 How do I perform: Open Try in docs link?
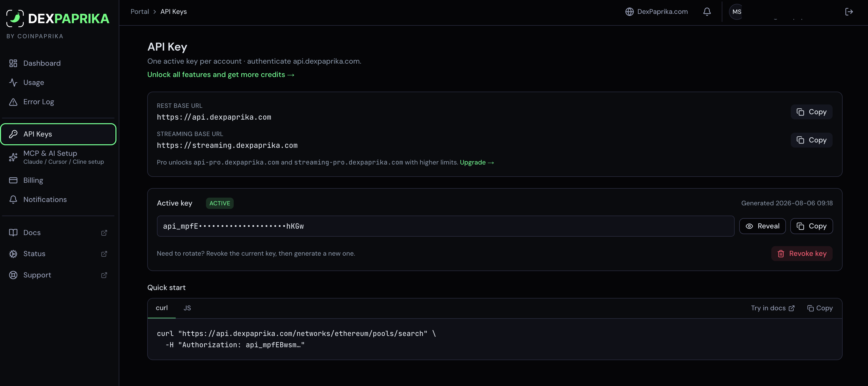[773, 308]
